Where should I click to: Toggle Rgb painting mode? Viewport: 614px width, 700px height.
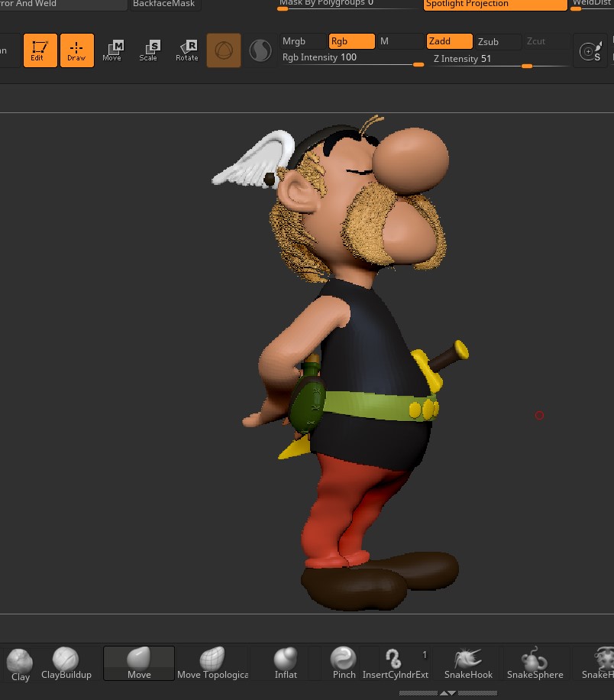pos(351,41)
